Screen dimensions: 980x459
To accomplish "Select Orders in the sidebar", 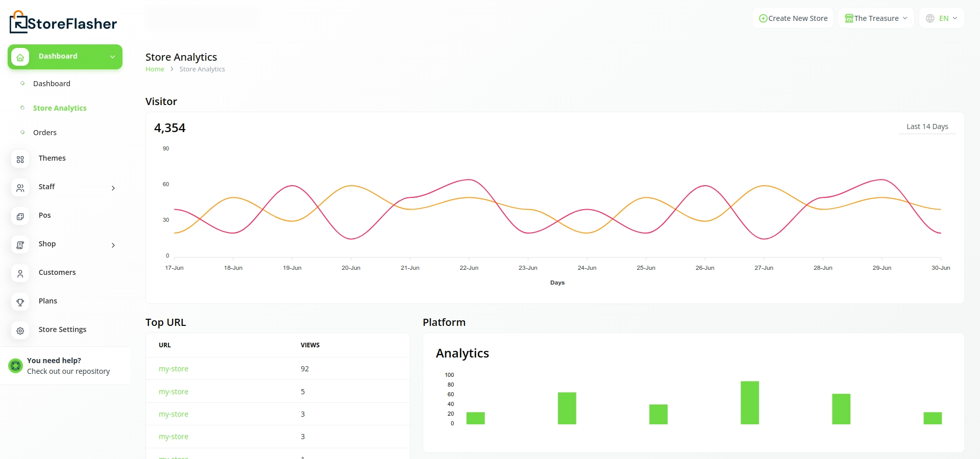I will point(45,133).
